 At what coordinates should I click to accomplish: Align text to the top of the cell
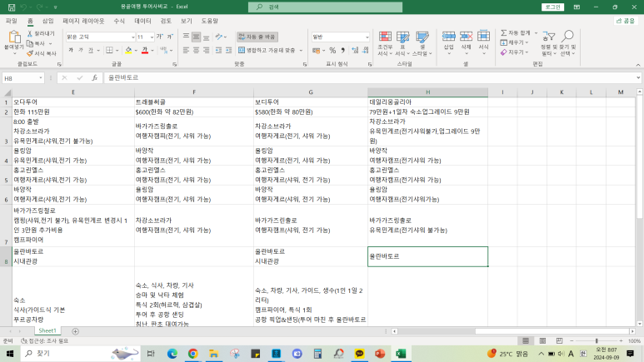186,37
